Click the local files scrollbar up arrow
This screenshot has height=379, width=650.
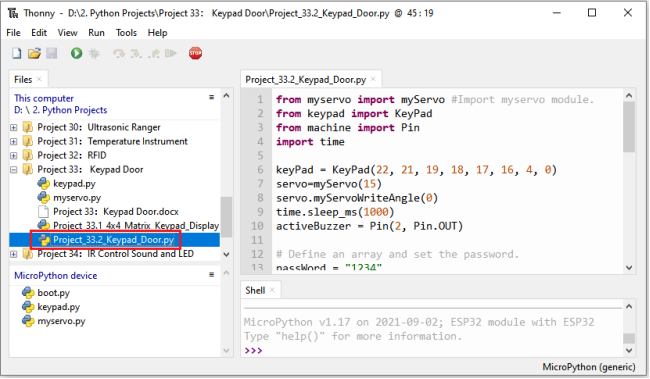(x=226, y=96)
